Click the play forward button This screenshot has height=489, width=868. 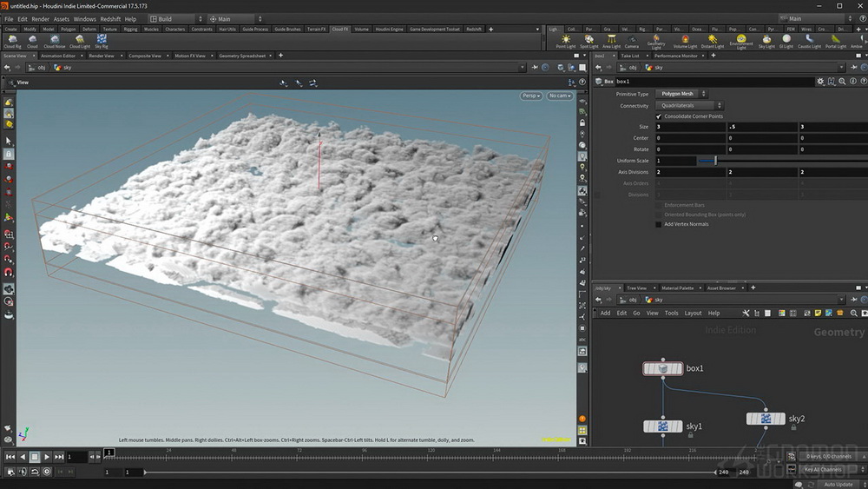[x=47, y=457]
